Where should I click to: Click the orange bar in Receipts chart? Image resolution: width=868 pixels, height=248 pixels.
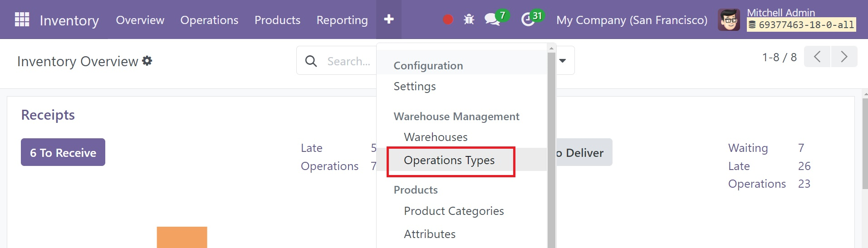tap(182, 237)
